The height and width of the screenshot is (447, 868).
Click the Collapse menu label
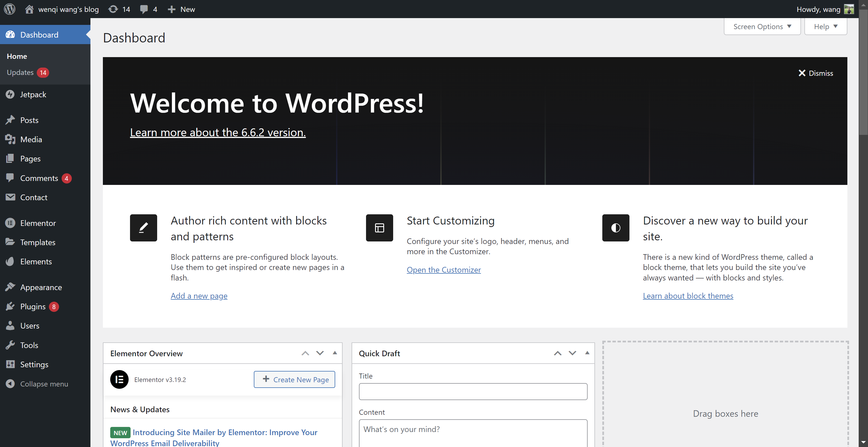pos(44,384)
